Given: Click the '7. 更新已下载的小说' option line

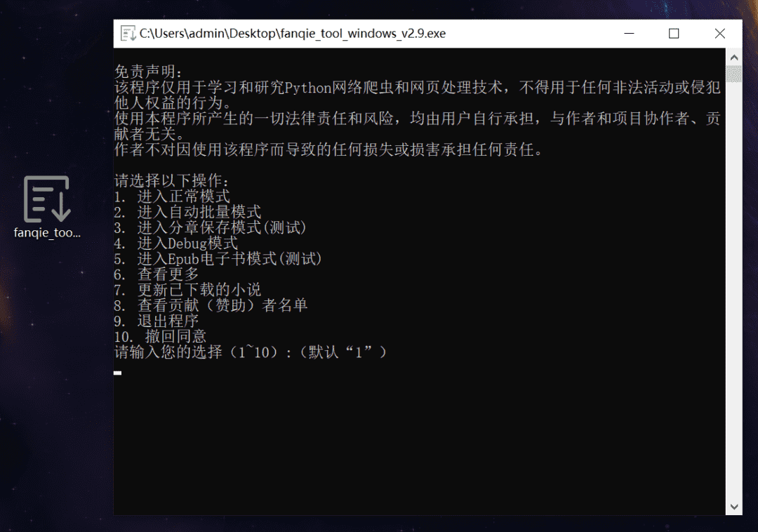Looking at the screenshot, I should coord(187,289).
